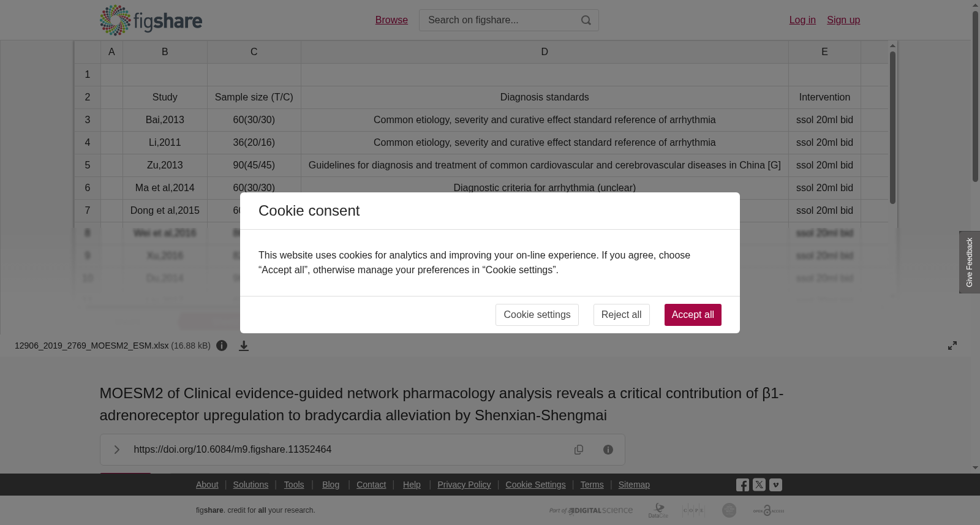Open file info icon next to filename

pyautogui.click(x=222, y=346)
